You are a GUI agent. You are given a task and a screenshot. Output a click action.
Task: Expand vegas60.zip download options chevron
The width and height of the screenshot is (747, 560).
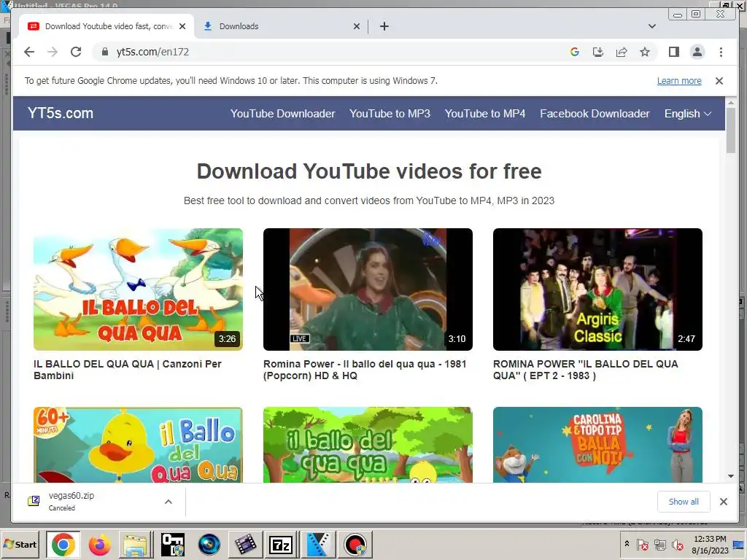point(169,502)
